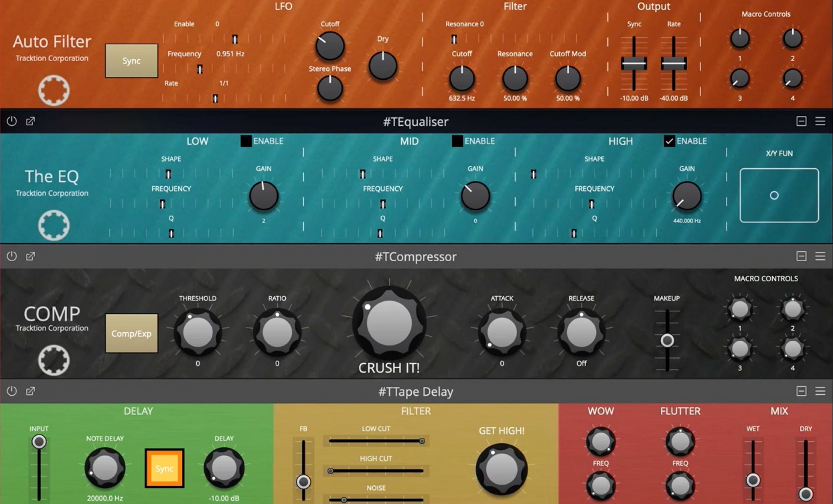The width and height of the screenshot is (833, 504).
Task: Click the RATIO knob in COMP
Action: (x=277, y=333)
